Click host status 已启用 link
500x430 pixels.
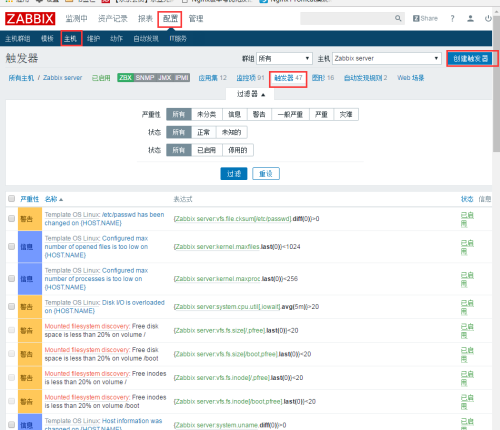[101, 78]
